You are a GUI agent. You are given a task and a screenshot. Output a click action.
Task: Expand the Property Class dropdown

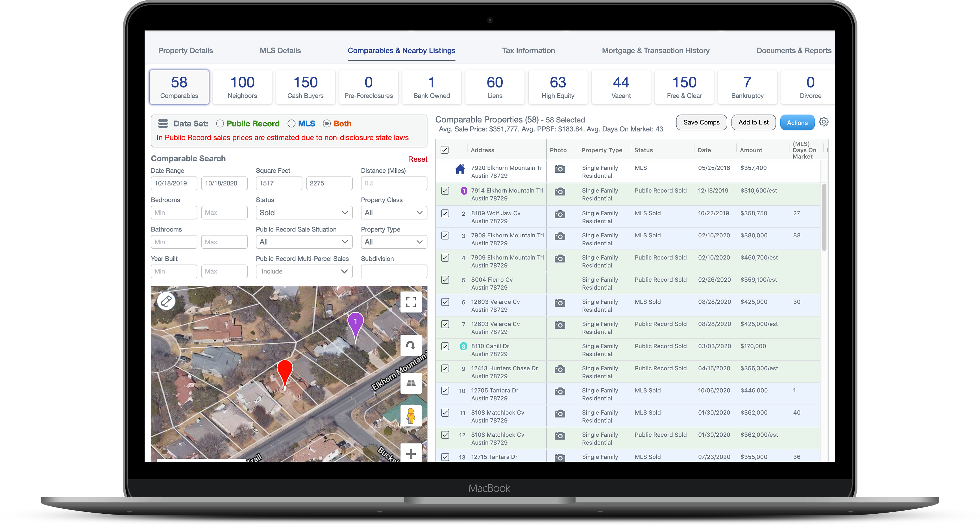pyautogui.click(x=393, y=213)
